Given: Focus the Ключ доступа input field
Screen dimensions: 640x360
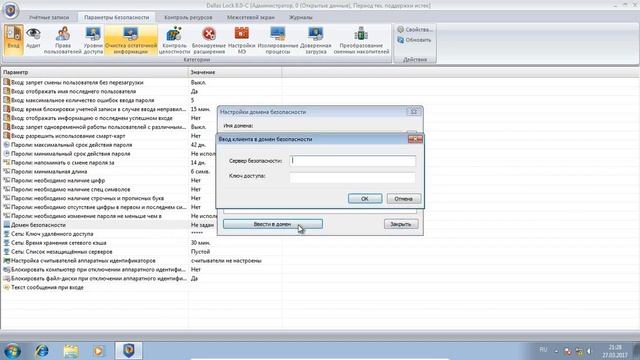Looking at the screenshot, I should [353, 177].
